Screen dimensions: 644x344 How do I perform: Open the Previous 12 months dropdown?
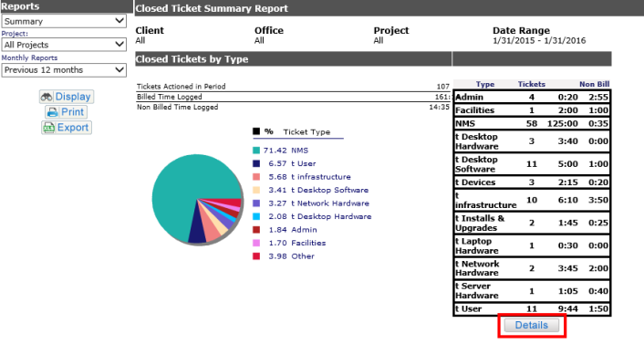coord(64,70)
